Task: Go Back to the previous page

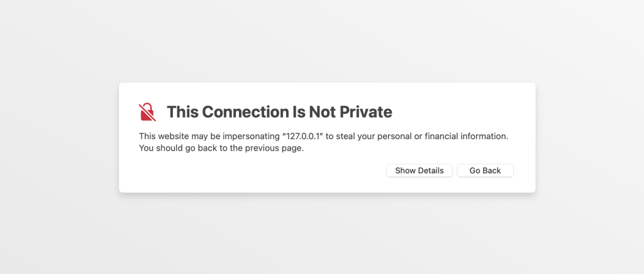Action: tap(485, 171)
